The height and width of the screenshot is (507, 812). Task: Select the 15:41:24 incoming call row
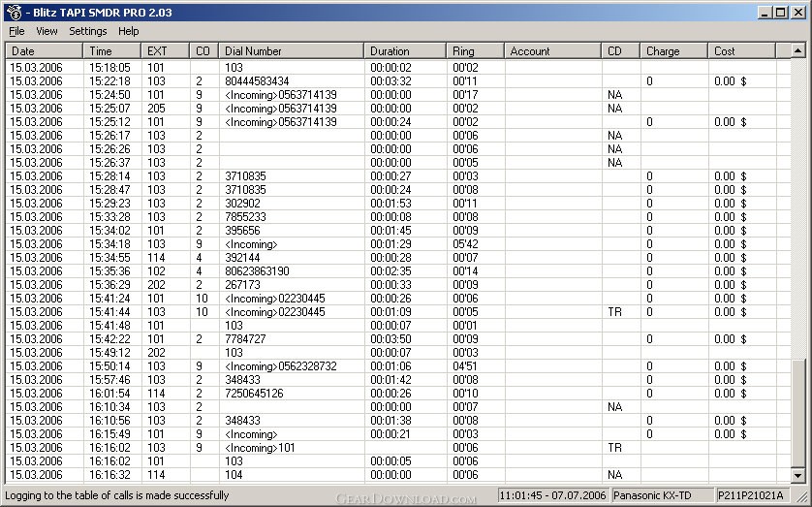tap(399, 299)
